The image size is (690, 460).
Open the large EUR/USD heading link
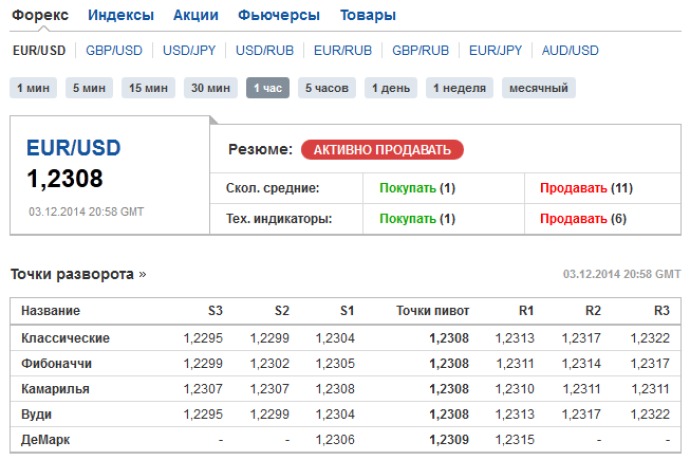(73, 148)
